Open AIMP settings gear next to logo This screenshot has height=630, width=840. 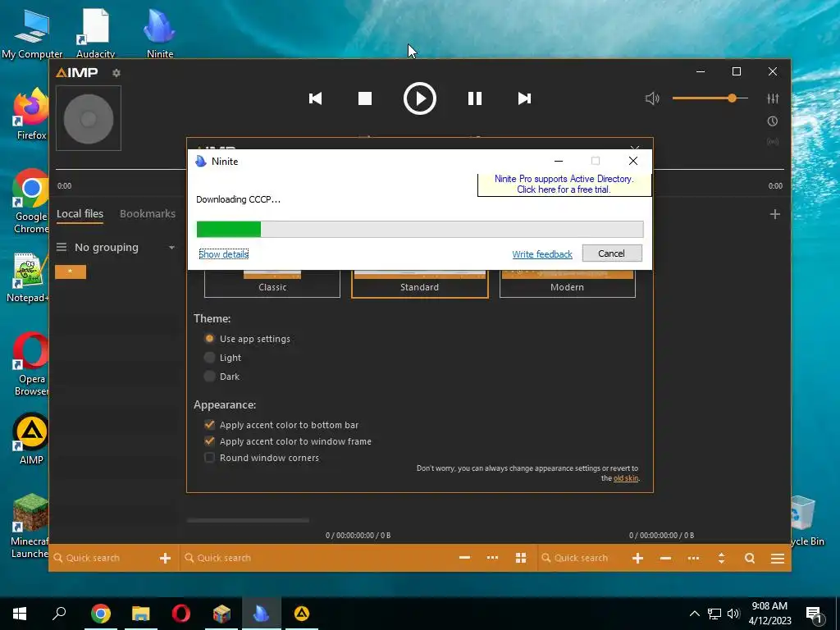(x=116, y=73)
